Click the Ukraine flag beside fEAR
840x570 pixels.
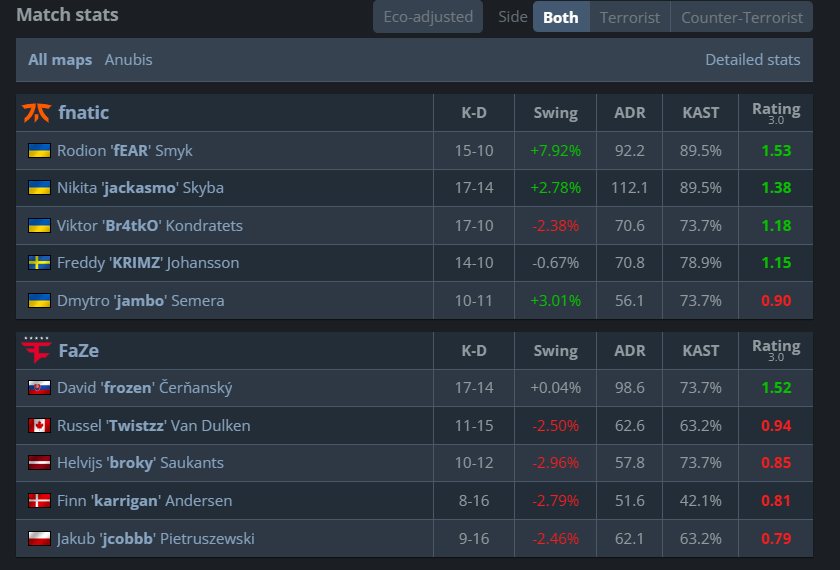pyautogui.click(x=39, y=151)
